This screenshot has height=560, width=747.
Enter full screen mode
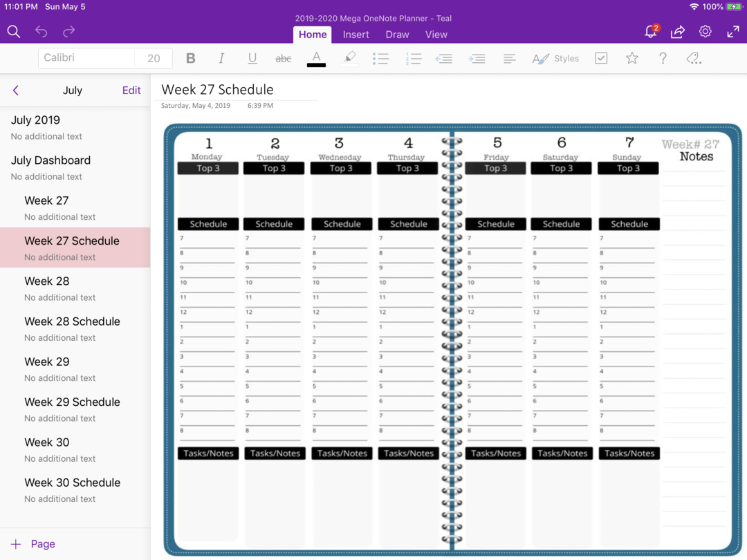click(733, 32)
